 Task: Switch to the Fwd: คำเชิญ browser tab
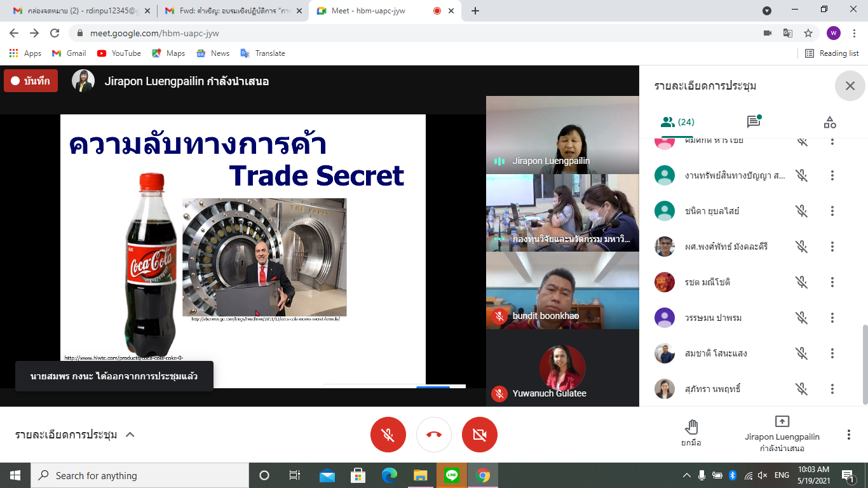[x=232, y=11]
